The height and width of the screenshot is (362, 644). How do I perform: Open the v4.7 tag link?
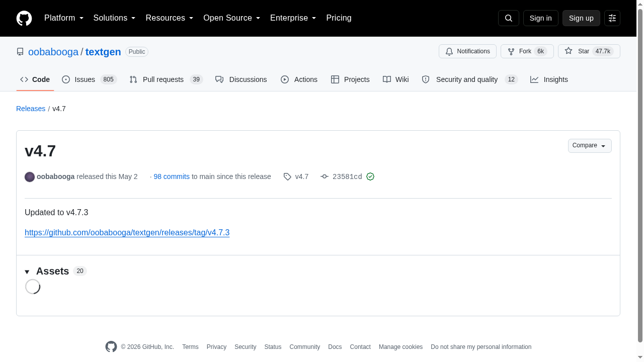click(x=296, y=176)
